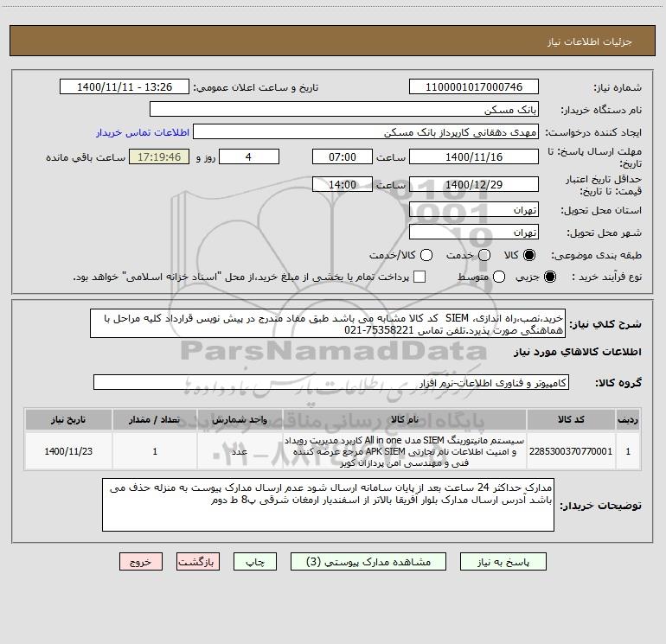
Task: Click the پاسخ به نیاز button
Action: 503,562
